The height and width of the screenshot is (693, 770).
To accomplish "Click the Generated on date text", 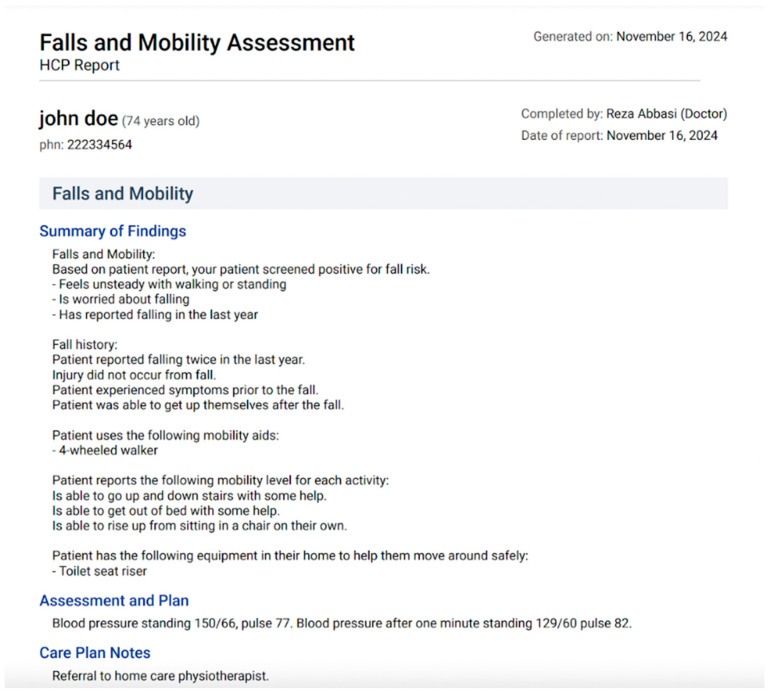I will pyautogui.click(x=630, y=37).
